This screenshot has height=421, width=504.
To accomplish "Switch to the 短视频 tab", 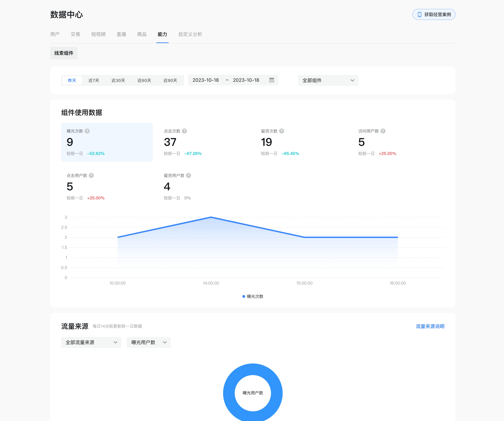I will click(98, 34).
